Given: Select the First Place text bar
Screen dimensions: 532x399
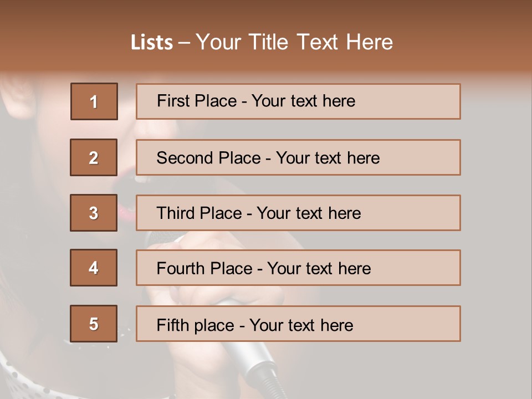Looking at the screenshot, I should tap(298, 101).
